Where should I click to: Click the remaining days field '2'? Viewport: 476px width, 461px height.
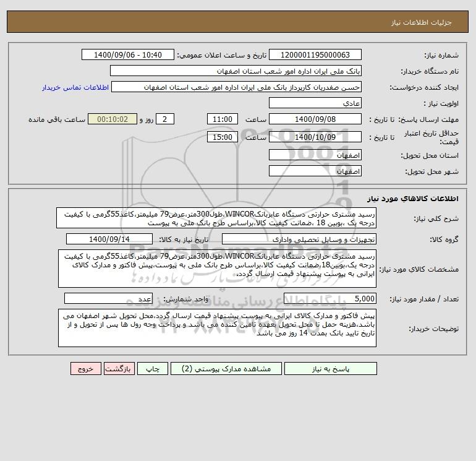tap(165, 119)
